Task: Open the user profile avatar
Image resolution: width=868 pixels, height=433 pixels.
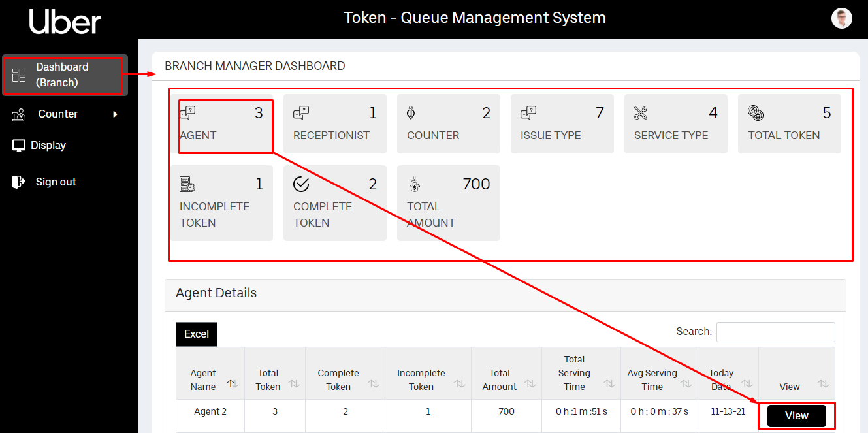Action: point(842,18)
